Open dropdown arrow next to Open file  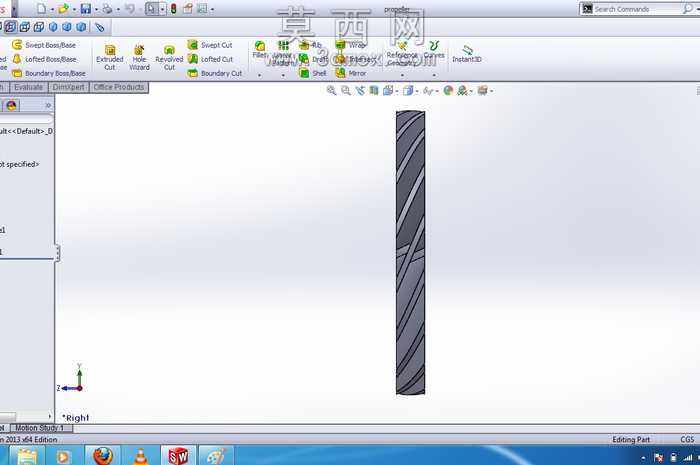(x=74, y=9)
